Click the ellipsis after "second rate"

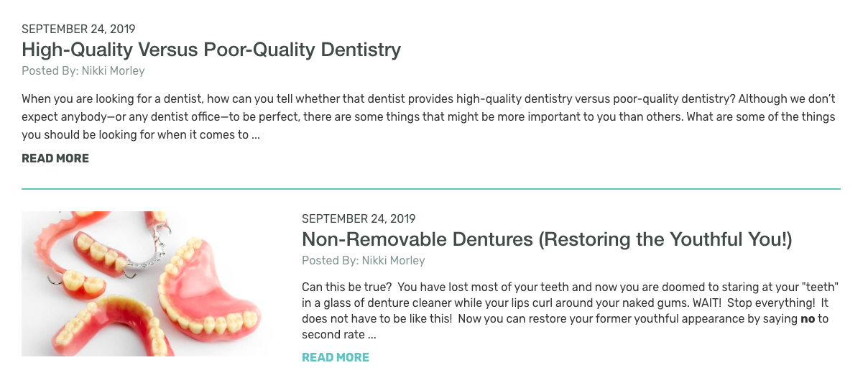pos(371,335)
